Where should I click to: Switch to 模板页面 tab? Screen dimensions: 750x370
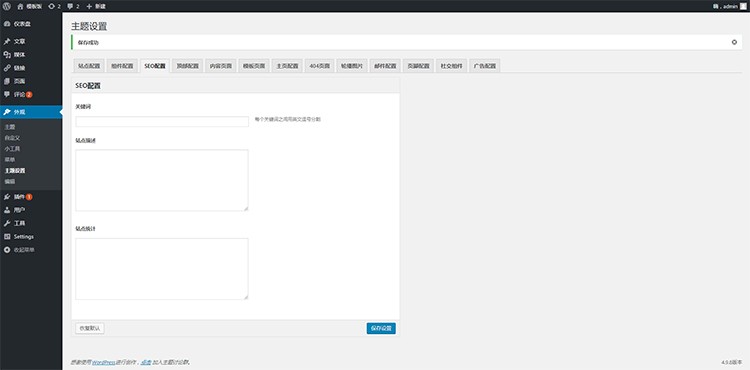[254, 66]
